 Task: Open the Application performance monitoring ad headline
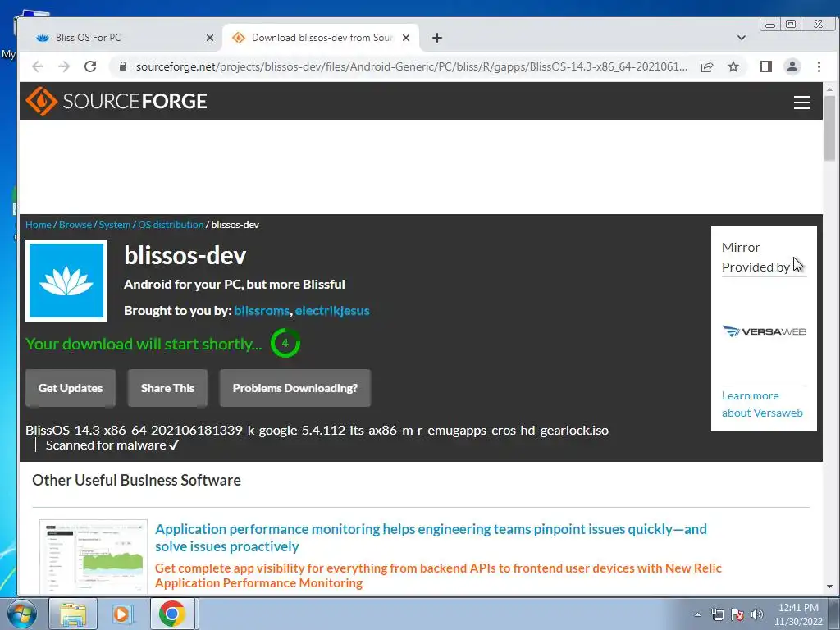(431, 537)
